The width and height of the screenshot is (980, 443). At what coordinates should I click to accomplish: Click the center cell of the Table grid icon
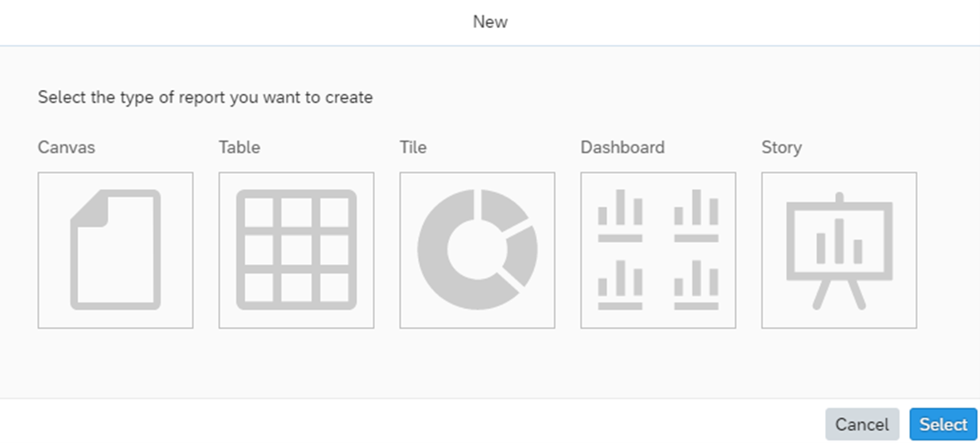coord(296,250)
